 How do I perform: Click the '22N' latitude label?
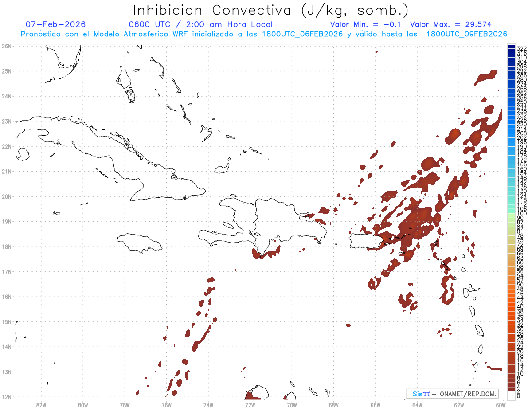[x=6, y=146]
